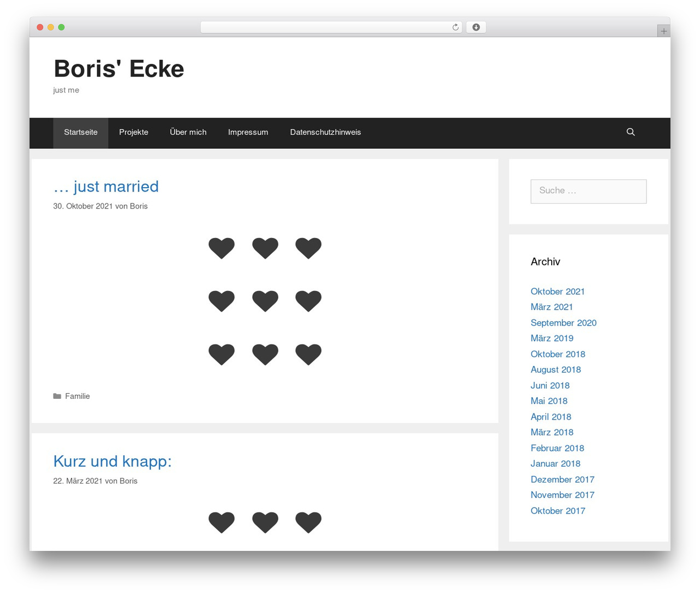Minimize the browser window with yellow button

pyautogui.click(x=51, y=27)
